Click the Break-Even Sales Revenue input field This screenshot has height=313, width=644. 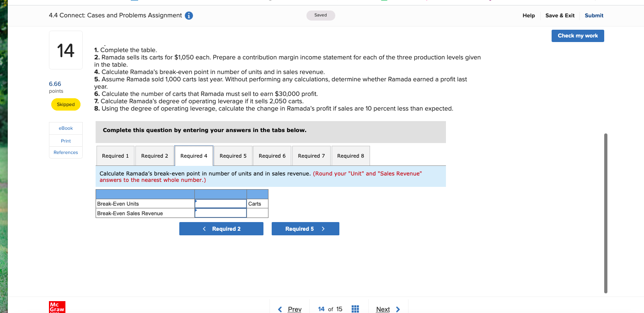(220, 213)
